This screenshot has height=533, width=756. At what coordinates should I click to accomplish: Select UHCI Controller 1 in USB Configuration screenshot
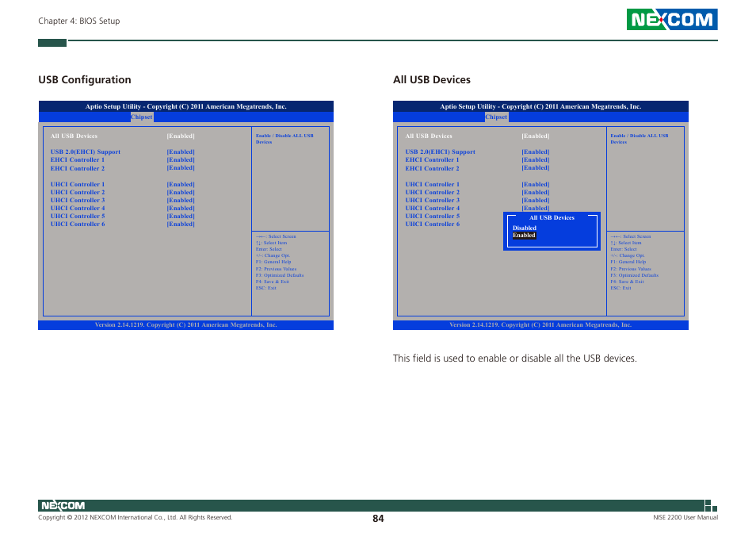[78, 184]
